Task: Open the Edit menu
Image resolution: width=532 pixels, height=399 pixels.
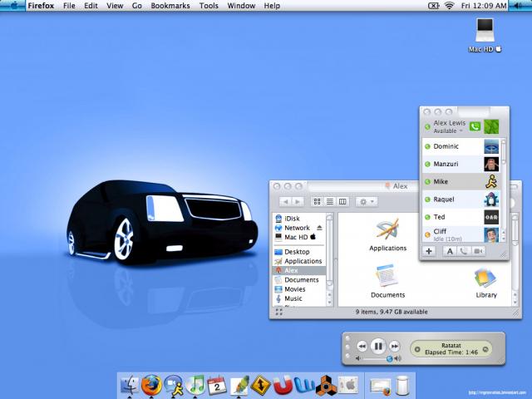Action: pyautogui.click(x=91, y=6)
